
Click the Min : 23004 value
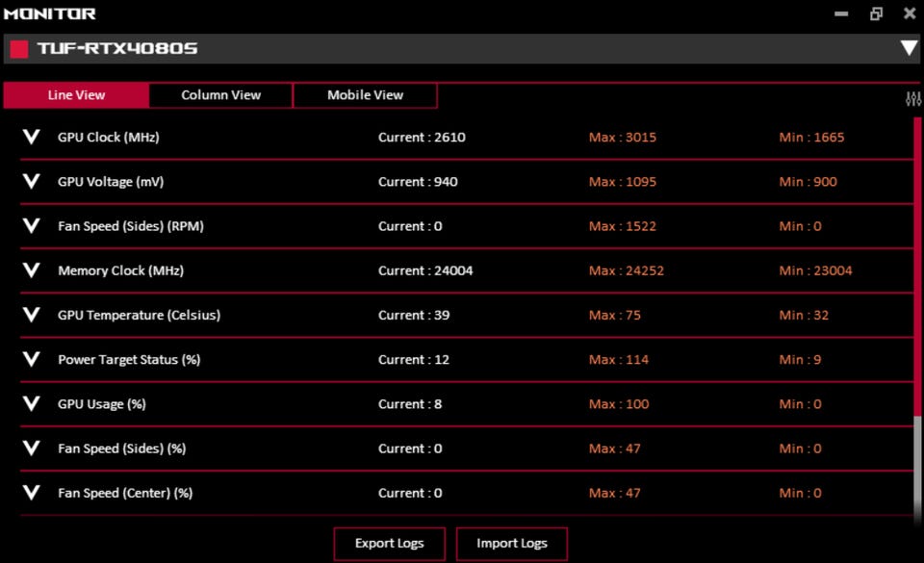pos(815,270)
